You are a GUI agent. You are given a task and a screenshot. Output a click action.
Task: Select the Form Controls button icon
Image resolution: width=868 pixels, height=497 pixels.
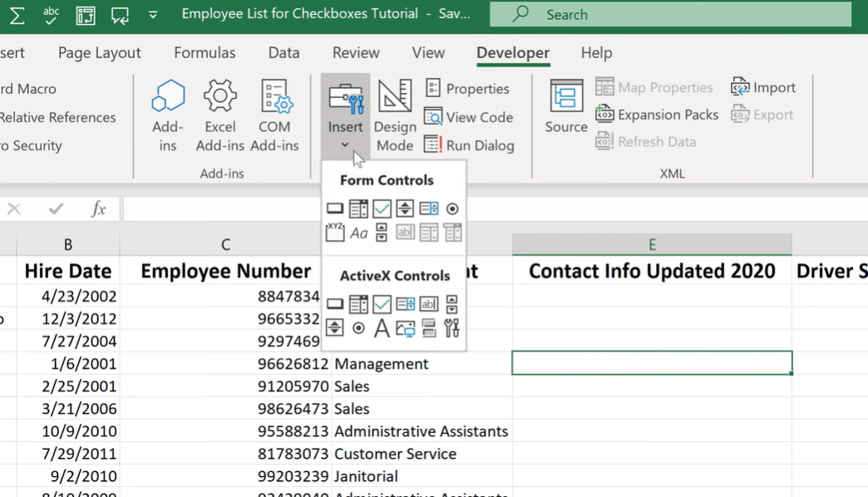coord(335,209)
